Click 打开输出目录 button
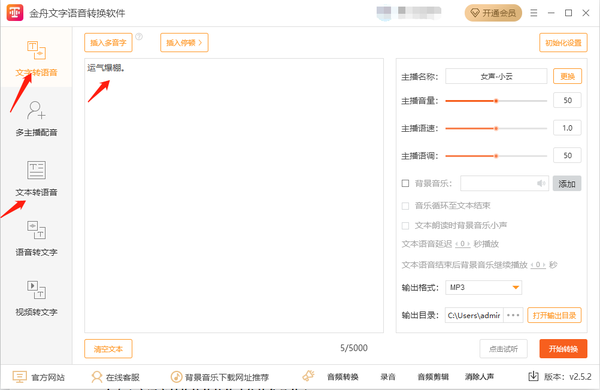This screenshot has width=600, height=390. 554,315
